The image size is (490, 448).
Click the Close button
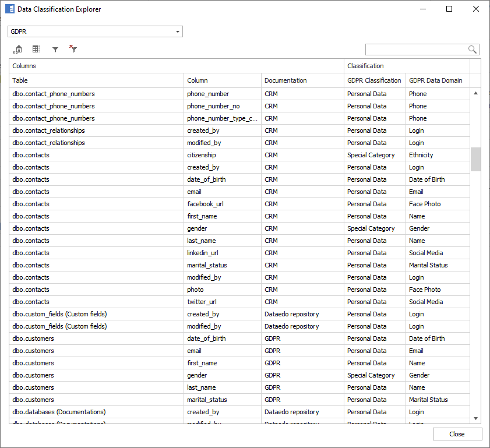(457, 434)
